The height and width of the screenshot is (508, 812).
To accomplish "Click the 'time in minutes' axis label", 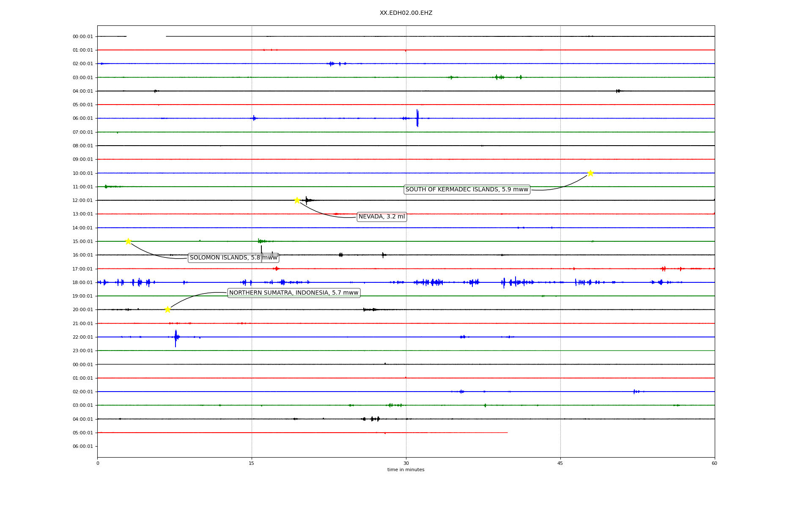I will click(x=406, y=470).
